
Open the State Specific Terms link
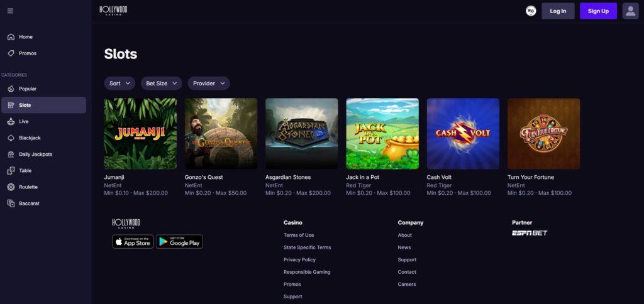(x=307, y=247)
